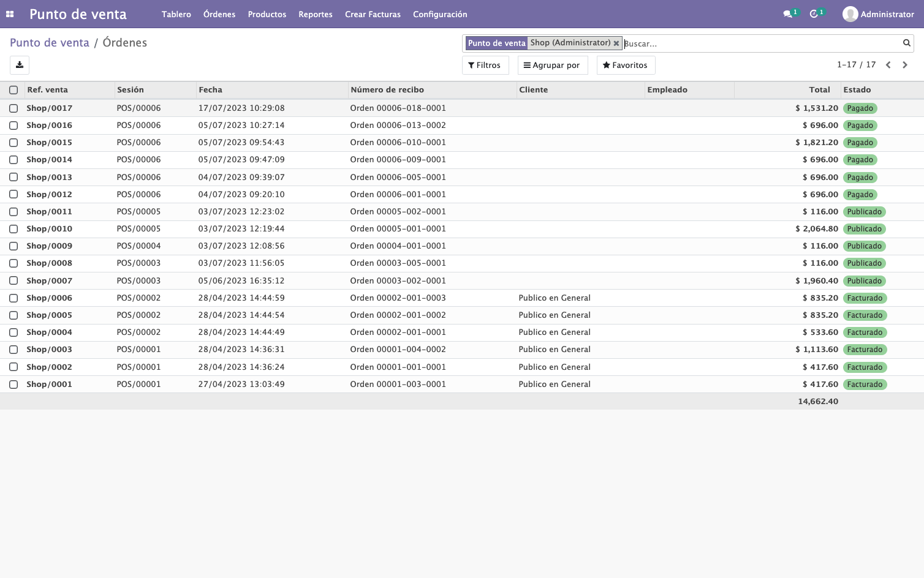
Task: Open the Agrupar por dropdown
Action: coord(553,66)
